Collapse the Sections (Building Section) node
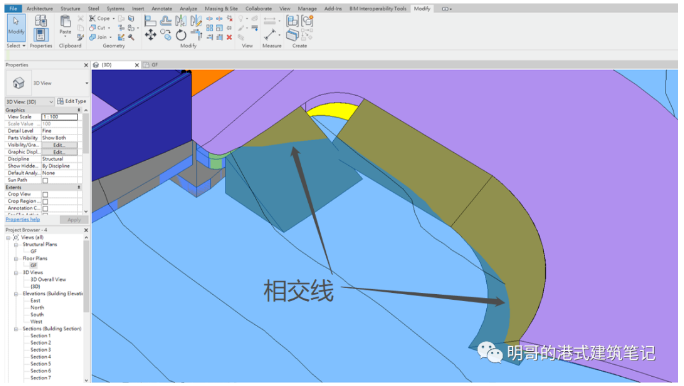Image resolution: width=684 pixels, height=386 pixels. [x=16, y=329]
